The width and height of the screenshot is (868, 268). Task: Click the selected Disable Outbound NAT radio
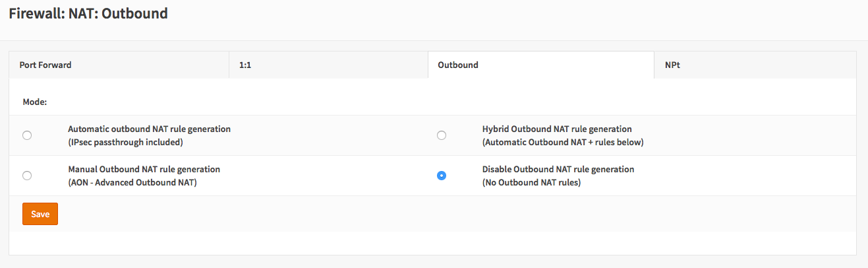pyautogui.click(x=442, y=176)
